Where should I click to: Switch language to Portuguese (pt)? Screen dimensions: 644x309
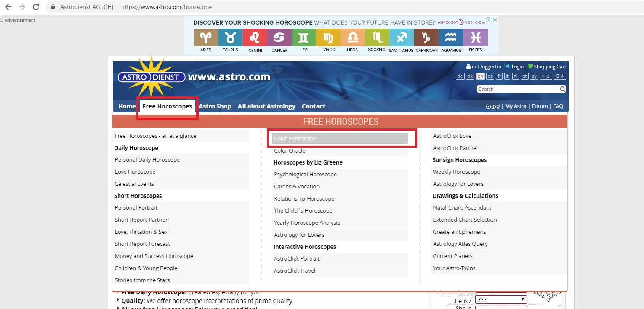point(525,76)
